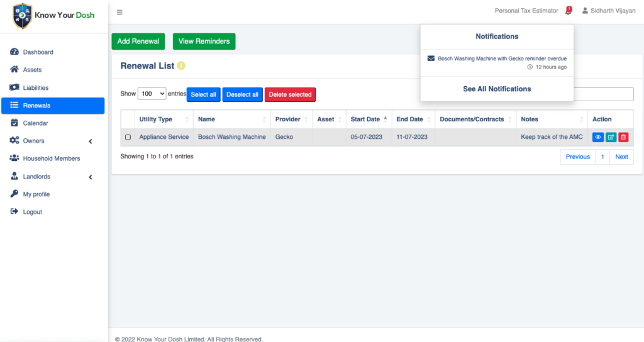Click the teal edit renewal icon
The height and width of the screenshot is (342, 644).
click(611, 137)
